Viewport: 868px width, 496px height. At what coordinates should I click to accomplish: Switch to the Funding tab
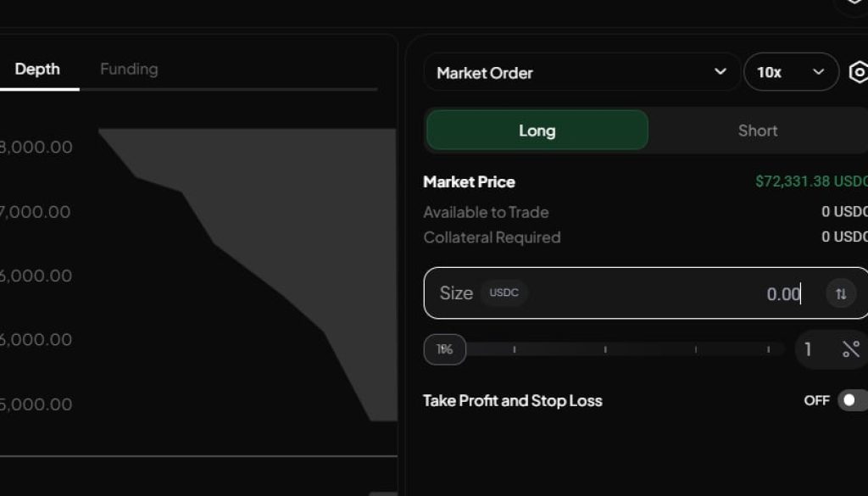(x=129, y=70)
